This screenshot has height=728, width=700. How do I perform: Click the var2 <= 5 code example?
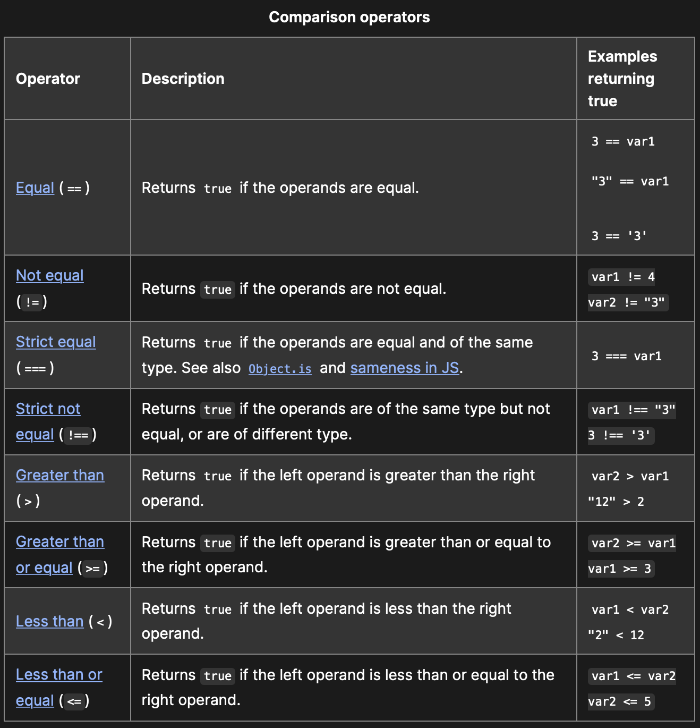point(619,701)
